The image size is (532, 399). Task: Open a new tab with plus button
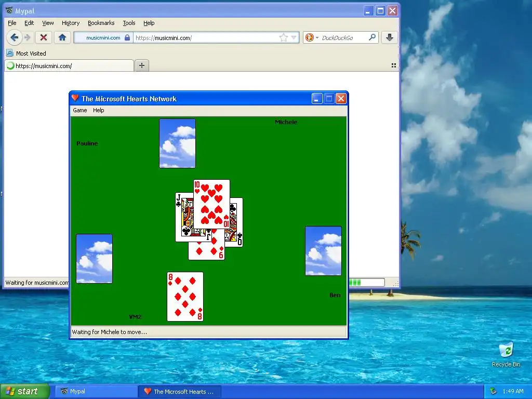pyautogui.click(x=142, y=65)
